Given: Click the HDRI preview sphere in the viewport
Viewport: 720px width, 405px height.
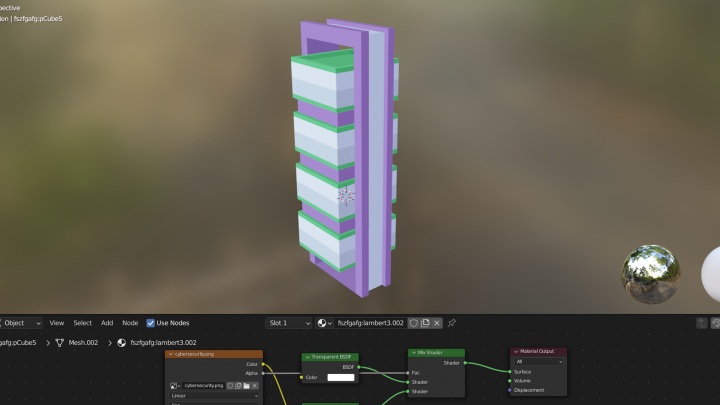Looking at the screenshot, I should (651, 274).
